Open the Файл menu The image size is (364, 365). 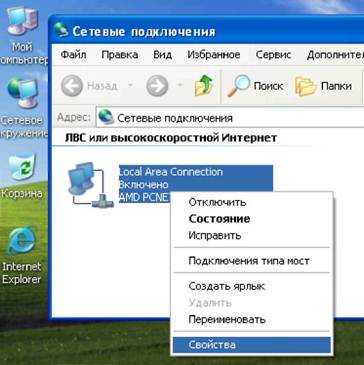[x=73, y=55]
